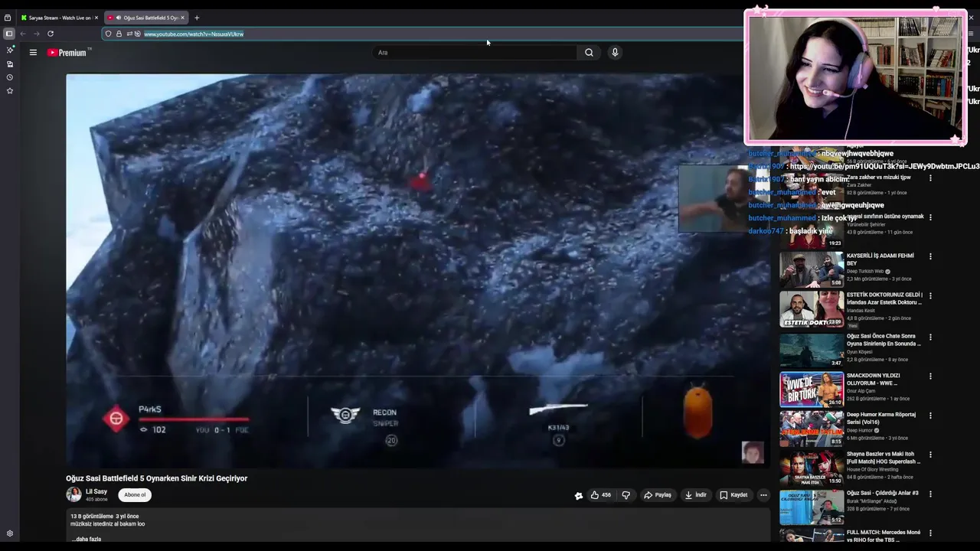
Task: Close the Saryaa Stream tab
Action: pos(96,18)
